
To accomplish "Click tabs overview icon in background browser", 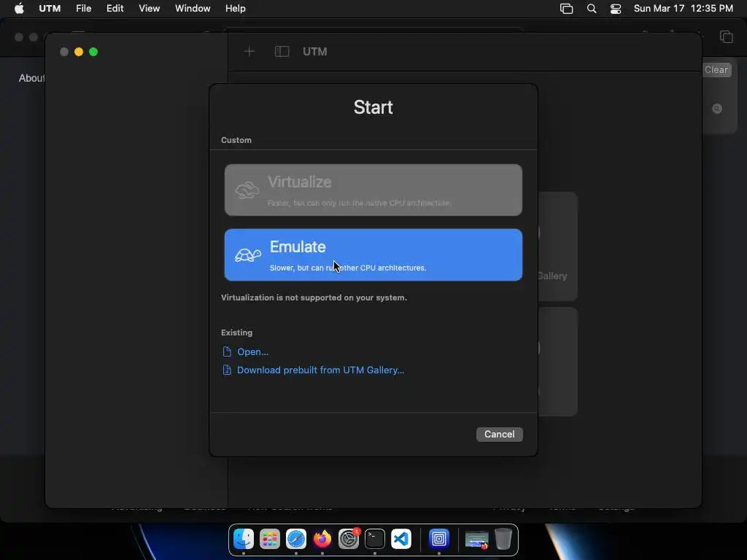I will tap(726, 36).
